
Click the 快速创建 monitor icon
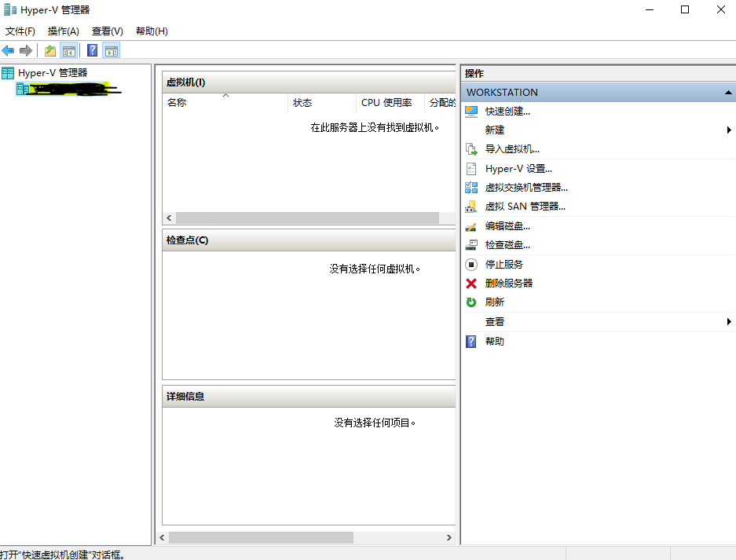click(471, 112)
